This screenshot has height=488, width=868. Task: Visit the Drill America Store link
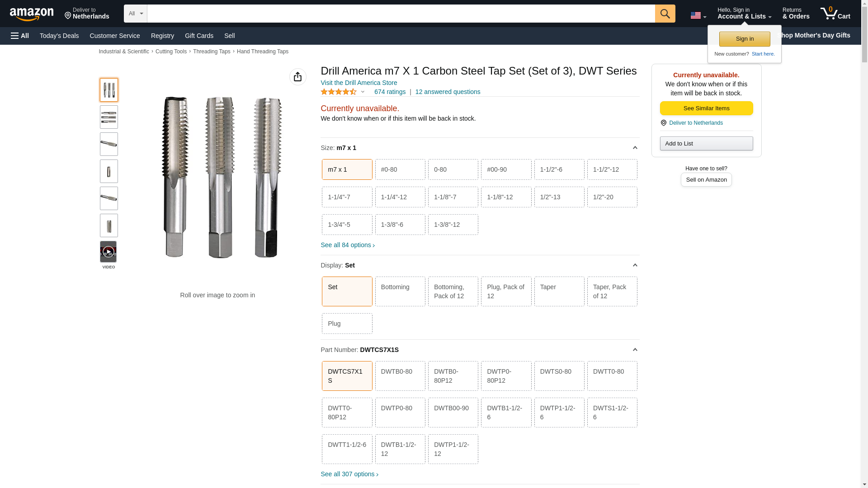pyautogui.click(x=359, y=83)
